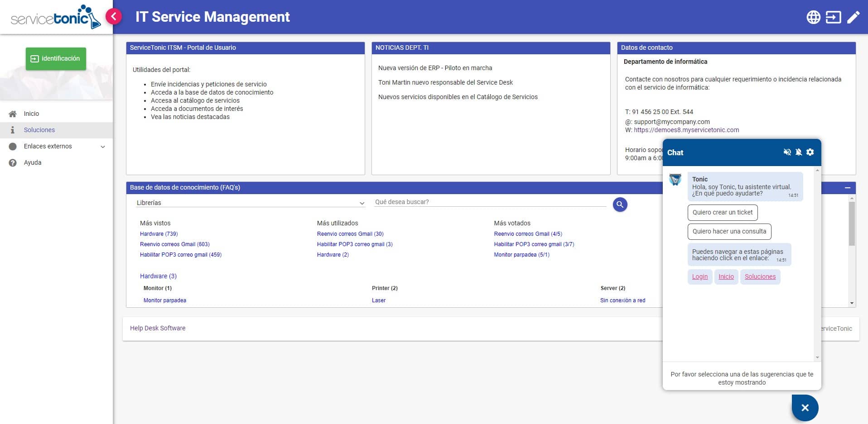Select Soluciones in the sidebar
The image size is (868, 424).
[x=39, y=130]
